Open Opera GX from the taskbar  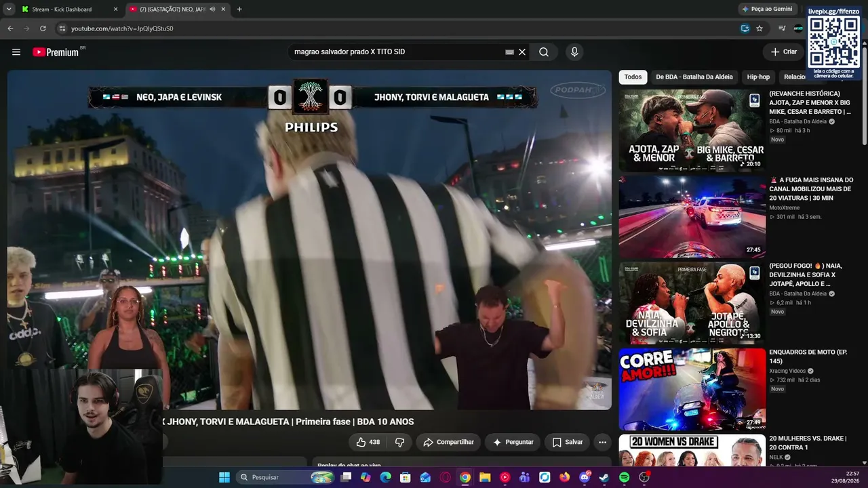[446, 477]
